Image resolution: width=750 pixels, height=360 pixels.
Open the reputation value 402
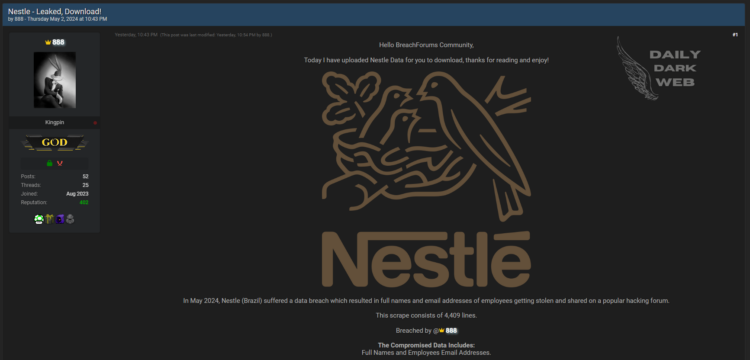click(84, 202)
